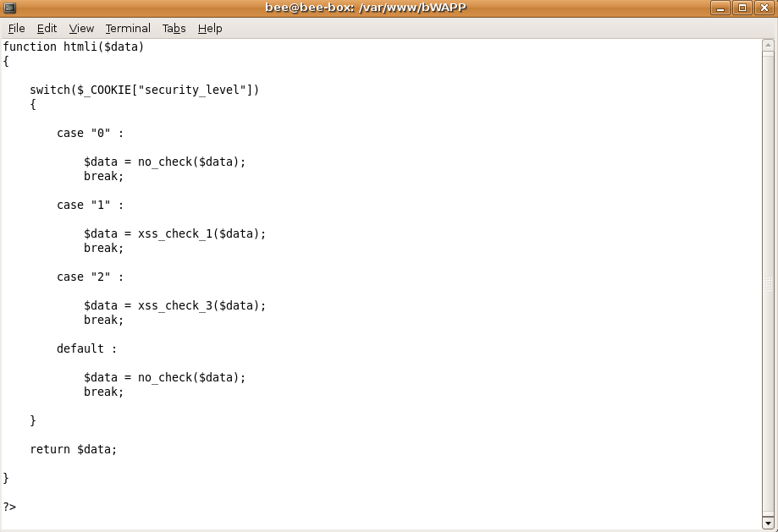Click the scrollbar down arrow

point(768,523)
